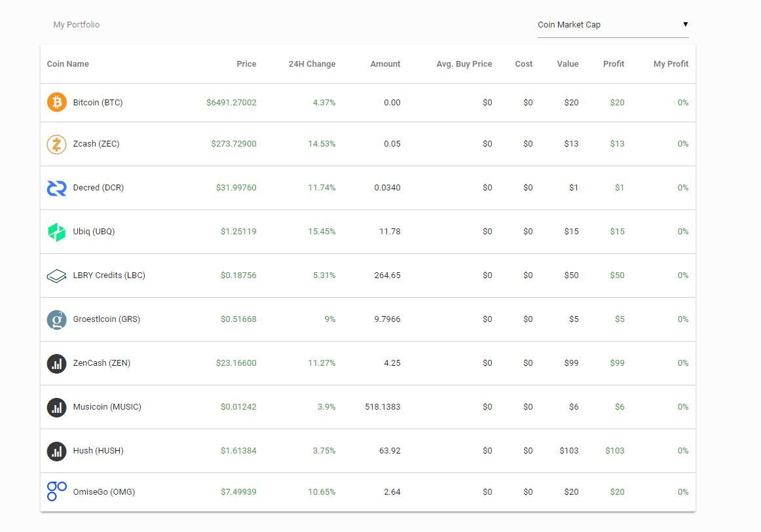Screen dimensions: 761x532
Task: Sort by Avg. Buy Price header
Action: click(464, 64)
